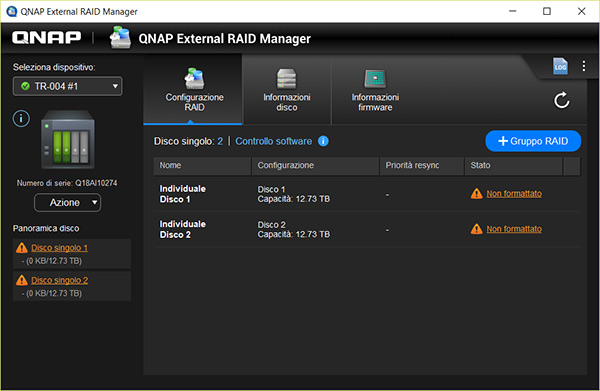The height and width of the screenshot is (391, 600).
Task: Click the Disco singolo 2 link
Action: 59,280
